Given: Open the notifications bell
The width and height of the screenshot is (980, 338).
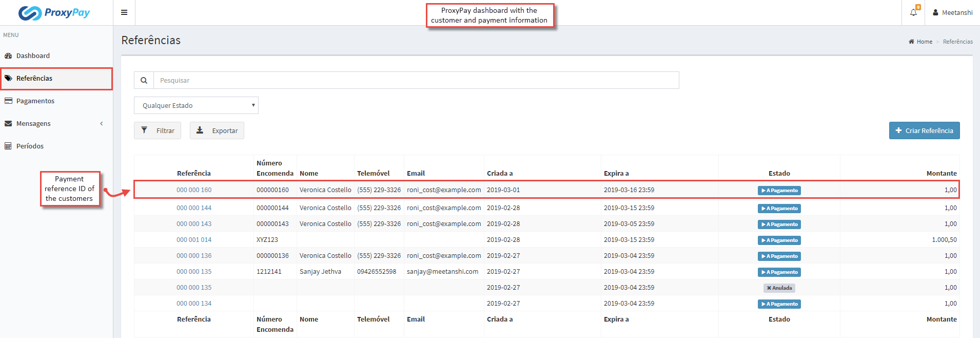Looking at the screenshot, I should click(x=914, y=12).
